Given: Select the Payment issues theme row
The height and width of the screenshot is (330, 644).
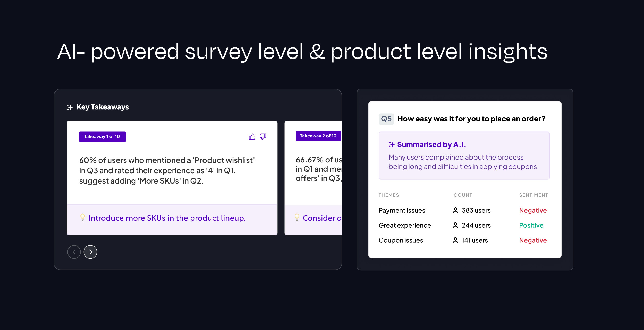Looking at the screenshot, I should point(402,211).
